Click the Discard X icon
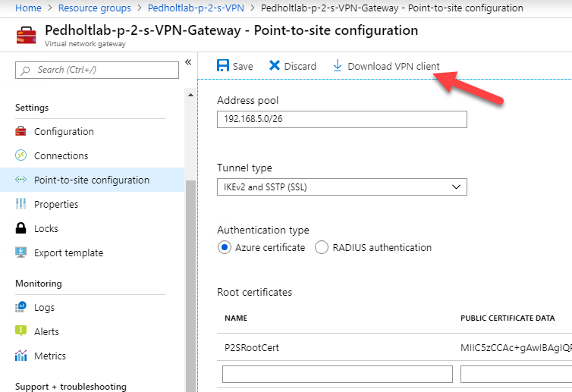 (275, 66)
